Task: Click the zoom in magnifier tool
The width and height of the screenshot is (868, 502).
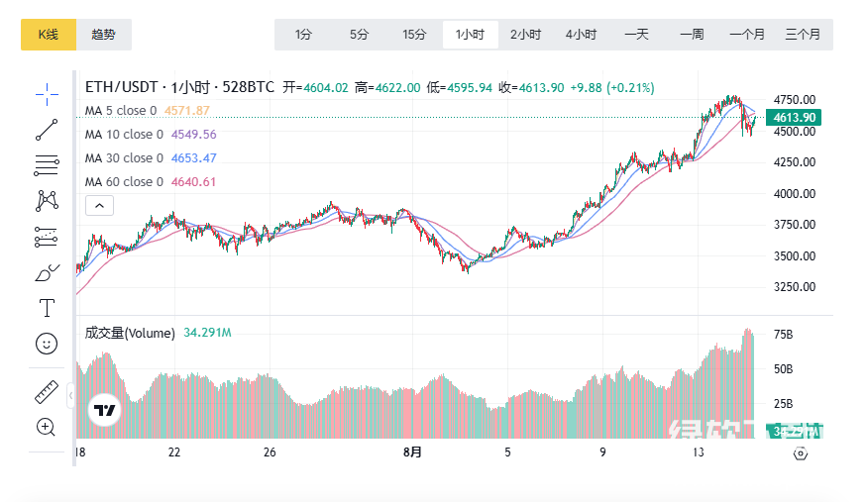Action: point(47,427)
